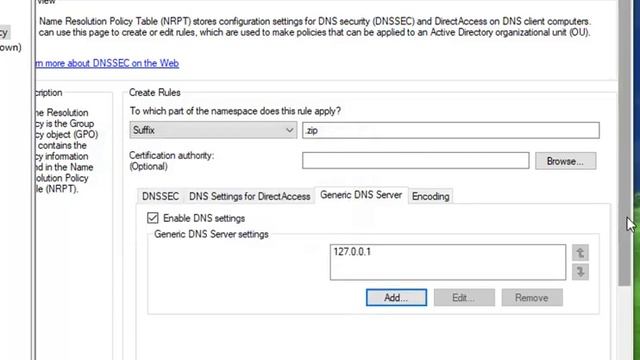This screenshot has width=640, height=360.
Task: Select the Generic DNS Server tab
Action: click(x=361, y=195)
